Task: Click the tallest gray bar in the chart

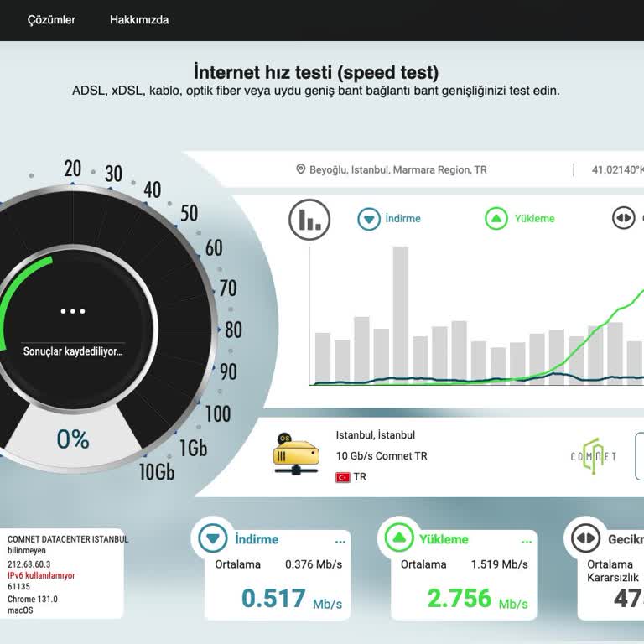Action: [401, 315]
